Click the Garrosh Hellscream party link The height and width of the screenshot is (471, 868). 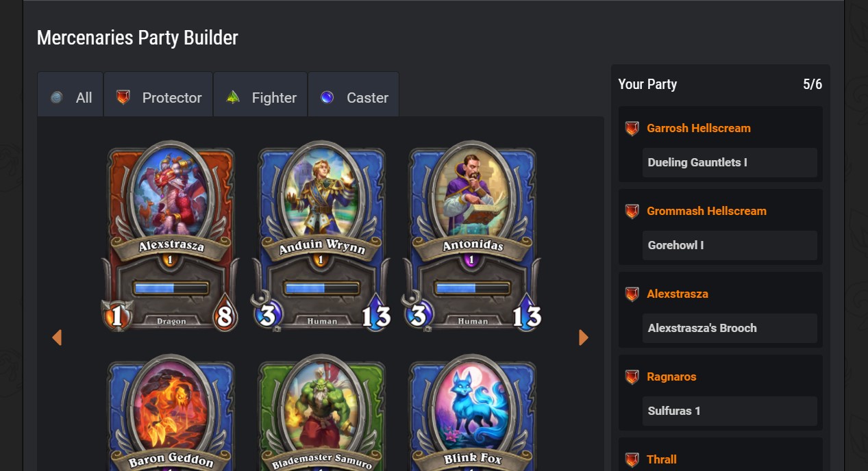[x=699, y=128]
